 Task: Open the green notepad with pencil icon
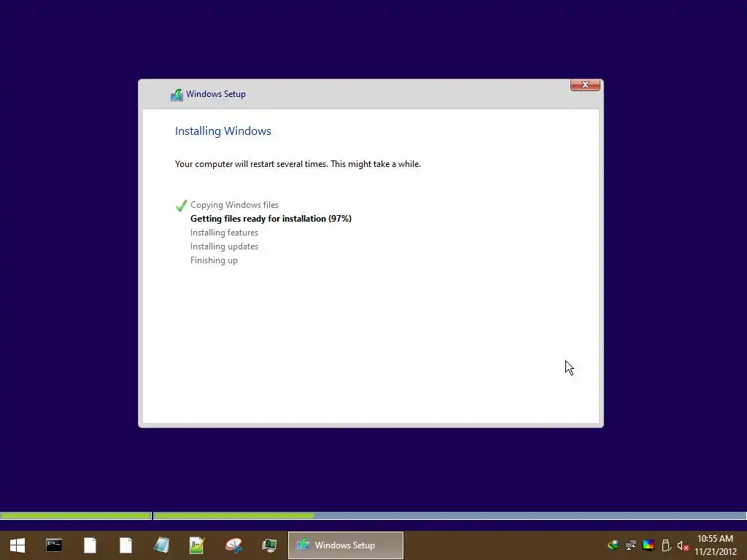pos(197,545)
